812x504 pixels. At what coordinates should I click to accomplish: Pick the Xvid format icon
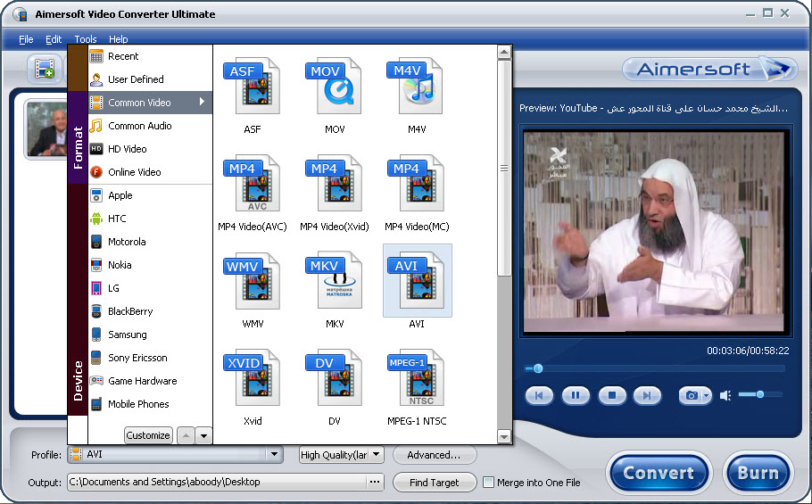pyautogui.click(x=253, y=377)
